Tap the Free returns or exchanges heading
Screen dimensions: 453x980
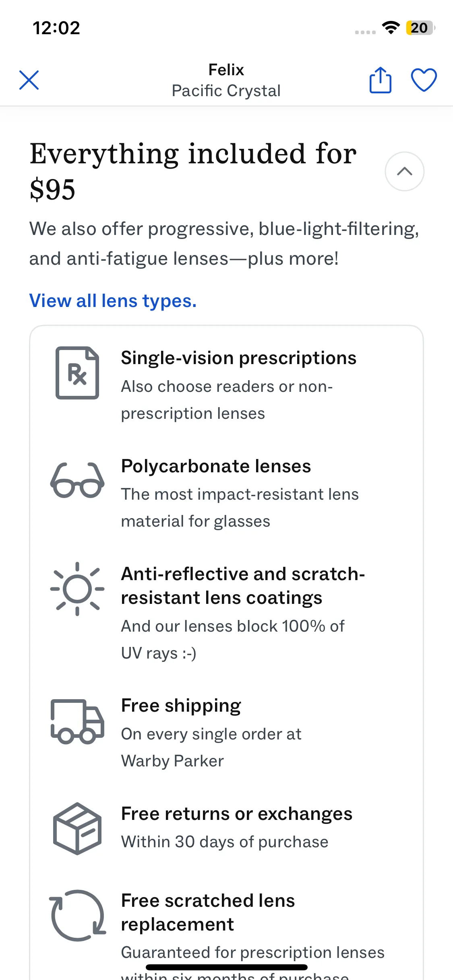tap(237, 814)
